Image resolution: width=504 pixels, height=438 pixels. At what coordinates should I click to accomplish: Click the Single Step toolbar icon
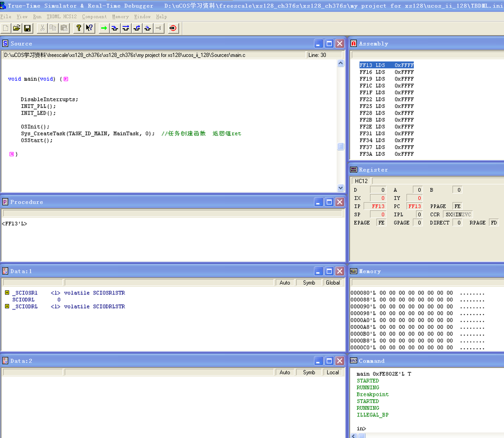click(x=115, y=28)
